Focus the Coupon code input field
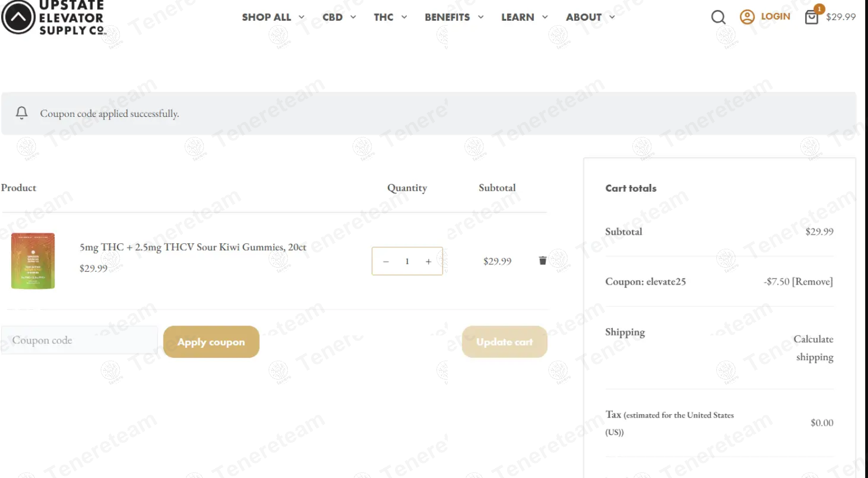868x478 pixels. (x=79, y=340)
